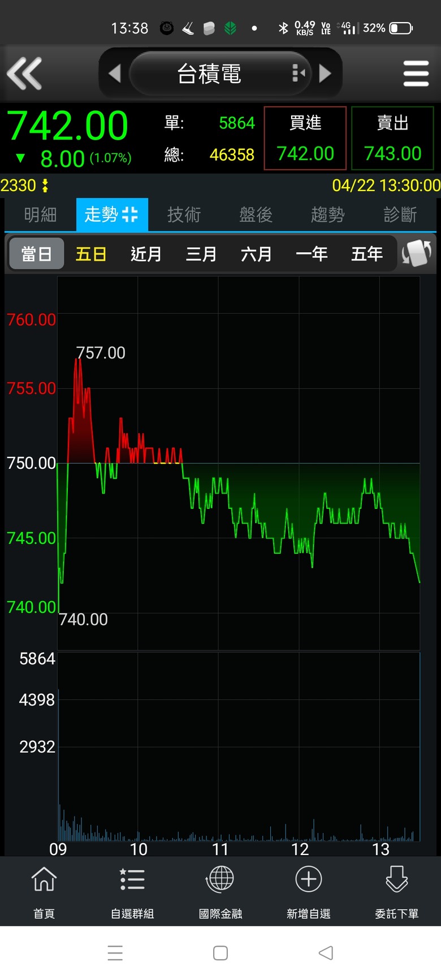This screenshot has height=980, width=441.
Task: Tap the 757.00 high price label
Action: coord(101,353)
